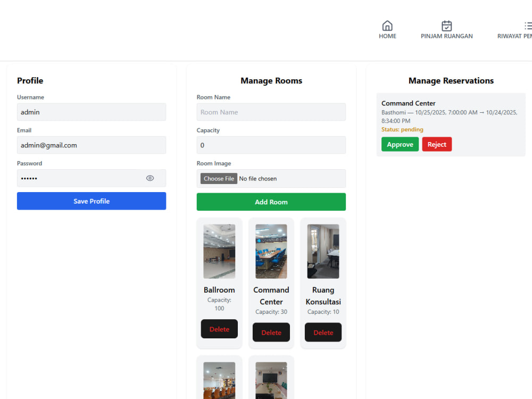Click the 'Manage Reservations' heading
The image size is (532, 399).
(451, 81)
